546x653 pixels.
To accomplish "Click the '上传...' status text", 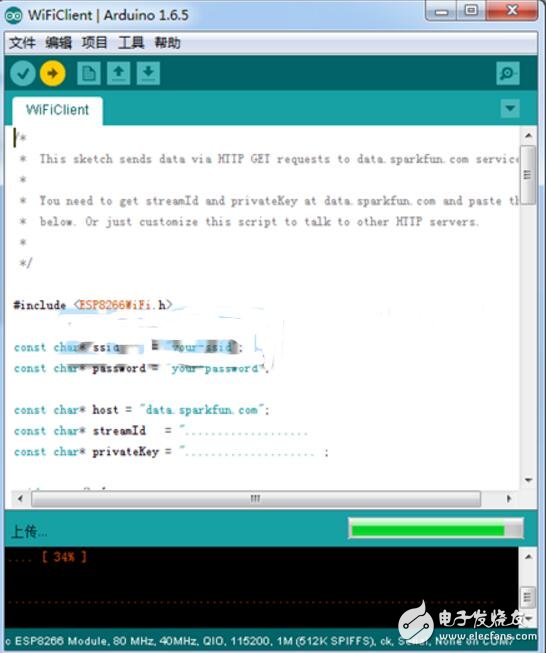I will [29, 532].
